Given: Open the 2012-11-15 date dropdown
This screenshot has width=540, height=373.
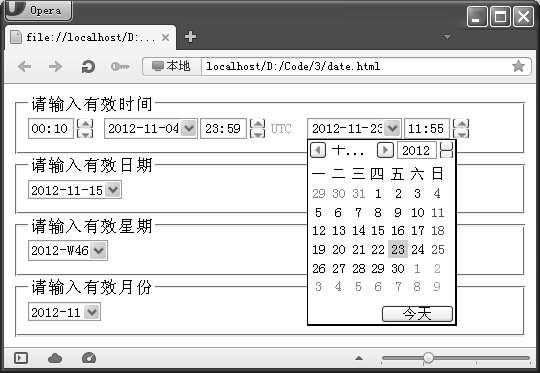Looking at the screenshot, I should pos(113,190).
